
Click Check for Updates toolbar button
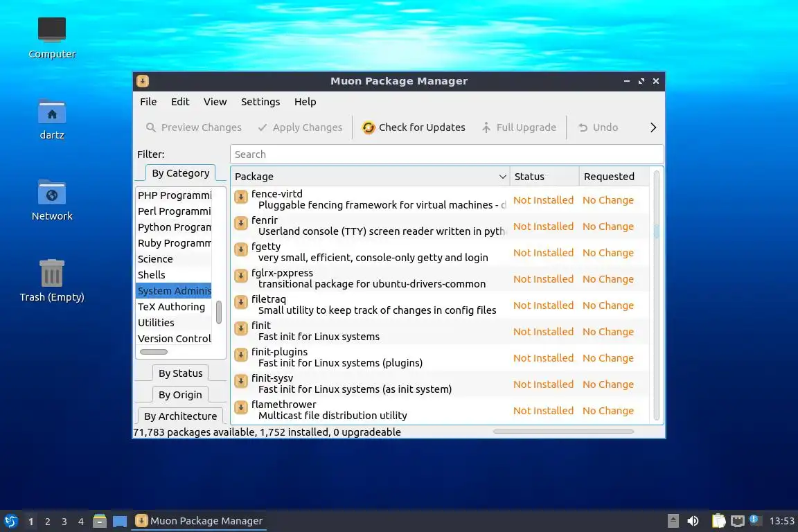[414, 127]
